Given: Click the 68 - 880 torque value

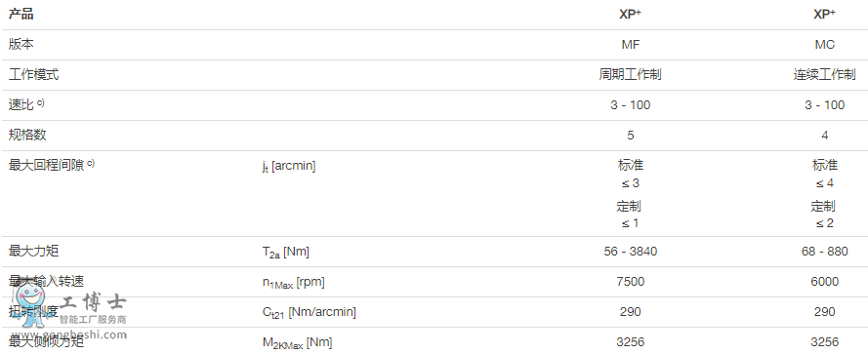Looking at the screenshot, I should click(x=824, y=252).
